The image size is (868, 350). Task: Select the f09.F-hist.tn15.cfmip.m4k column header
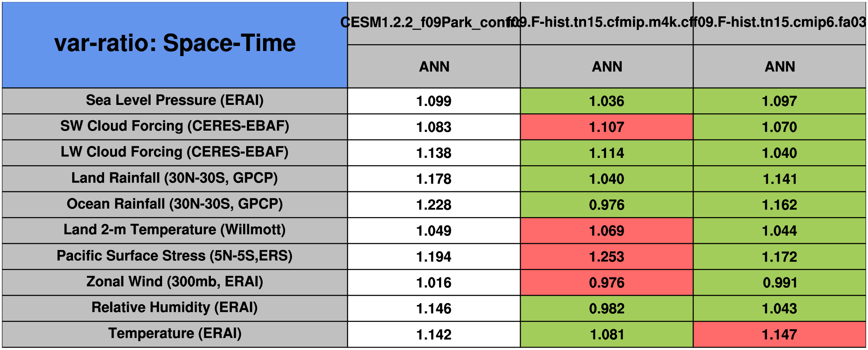607,23
